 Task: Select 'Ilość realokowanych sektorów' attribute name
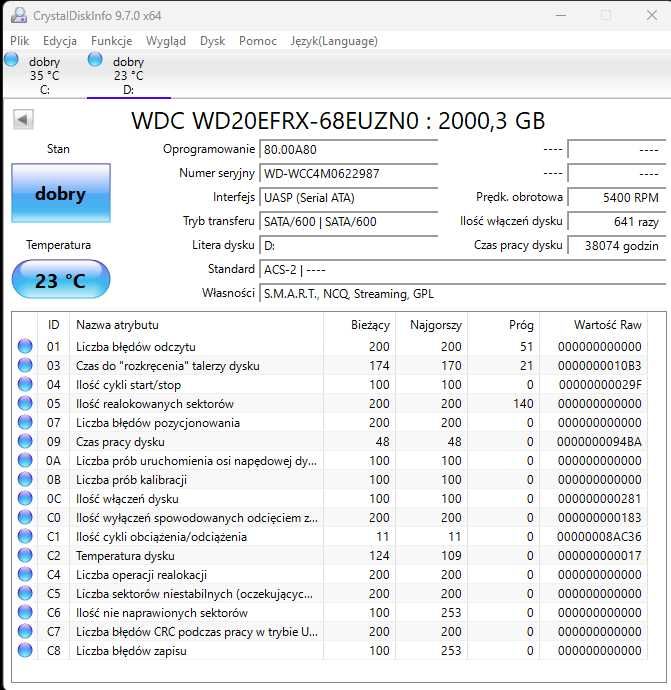tap(154, 404)
